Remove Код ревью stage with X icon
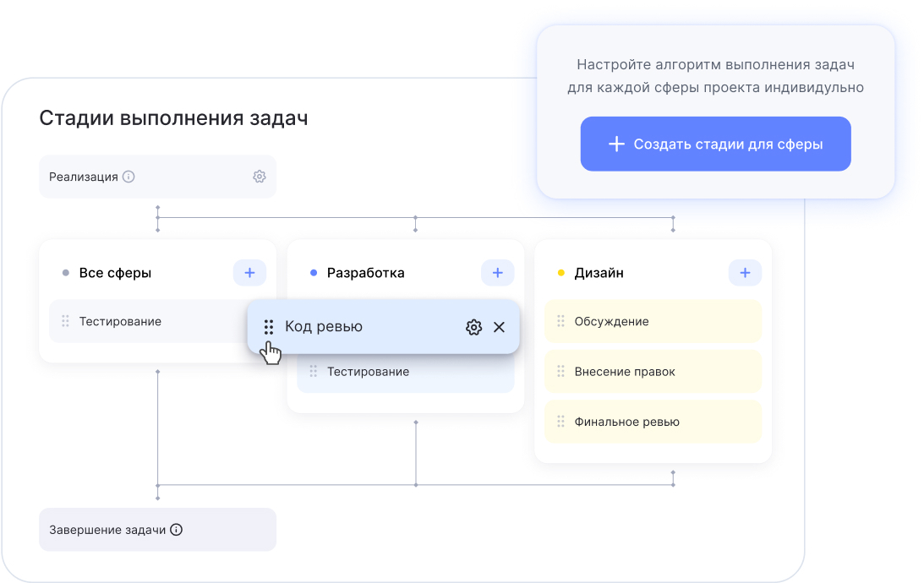Image resolution: width=924 pixels, height=583 pixels. pos(499,327)
